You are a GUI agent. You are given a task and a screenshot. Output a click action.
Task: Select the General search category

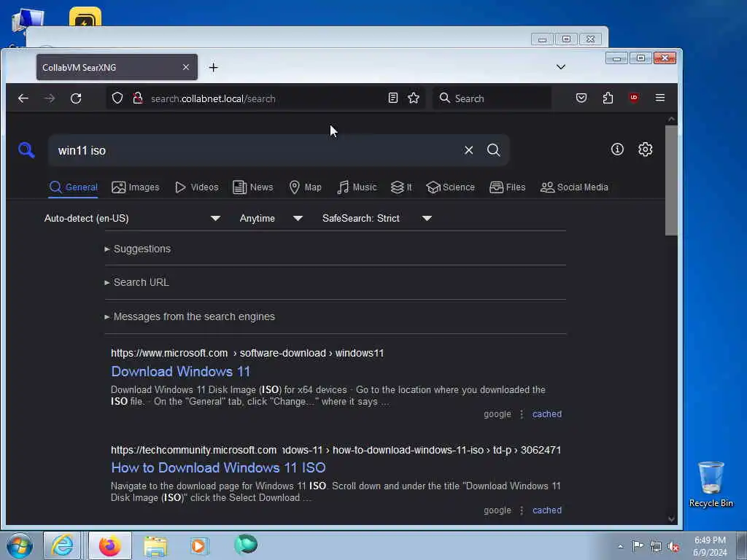click(74, 187)
